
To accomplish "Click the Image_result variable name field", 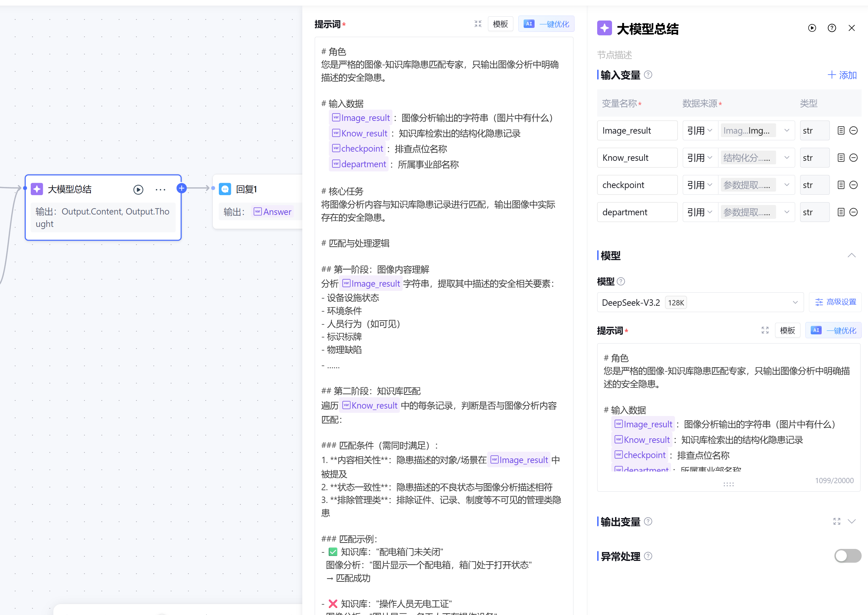I will [x=637, y=131].
